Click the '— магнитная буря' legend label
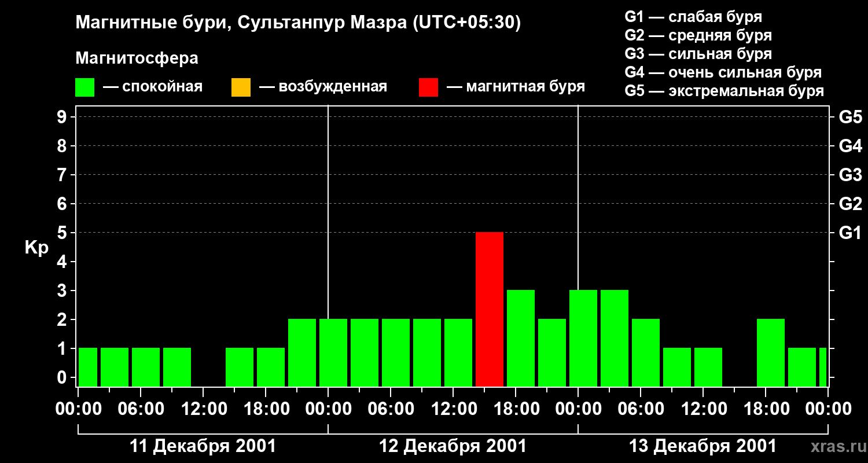This screenshot has width=868, height=463. point(516,87)
